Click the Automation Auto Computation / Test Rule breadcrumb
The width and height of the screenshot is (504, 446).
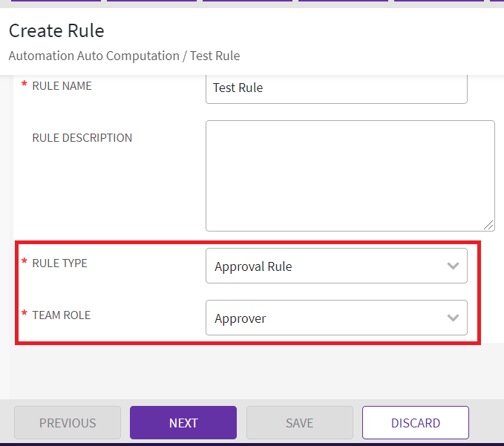[x=124, y=56]
